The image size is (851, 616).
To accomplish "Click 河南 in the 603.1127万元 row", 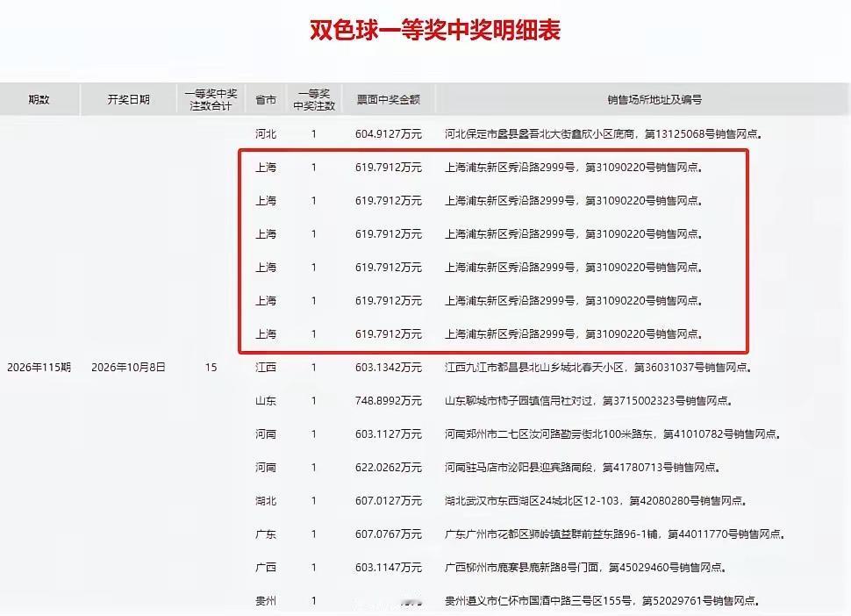I will pyautogui.click(x=266, y=434).
